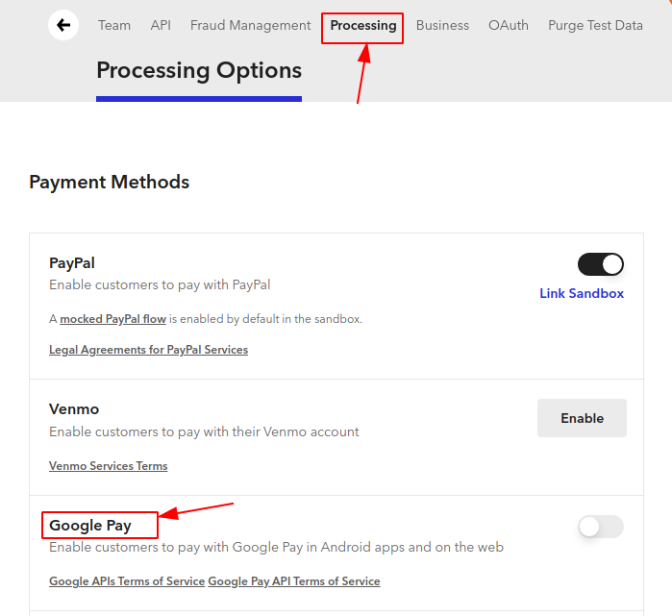The image size is (672, 616).
Task: Click the Processing Options heading
Action: [x=199, y=70]
